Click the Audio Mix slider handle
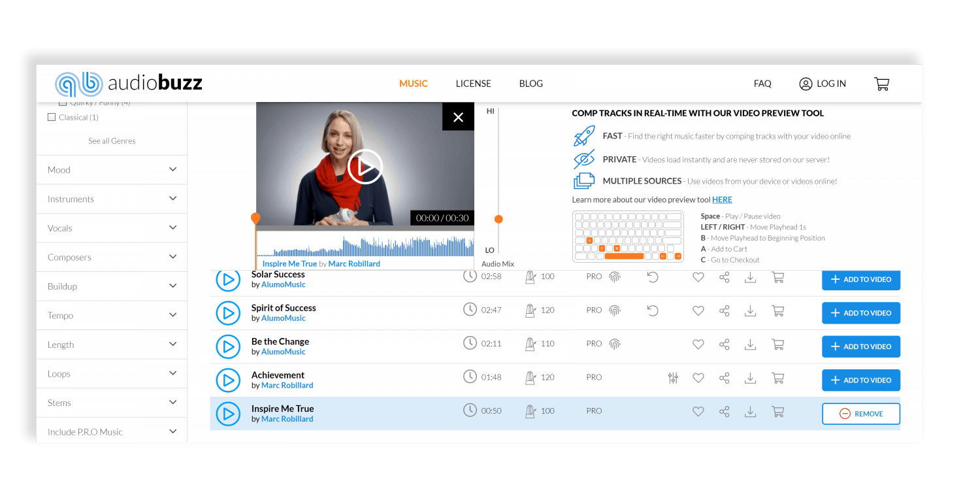 pos(498,219)
